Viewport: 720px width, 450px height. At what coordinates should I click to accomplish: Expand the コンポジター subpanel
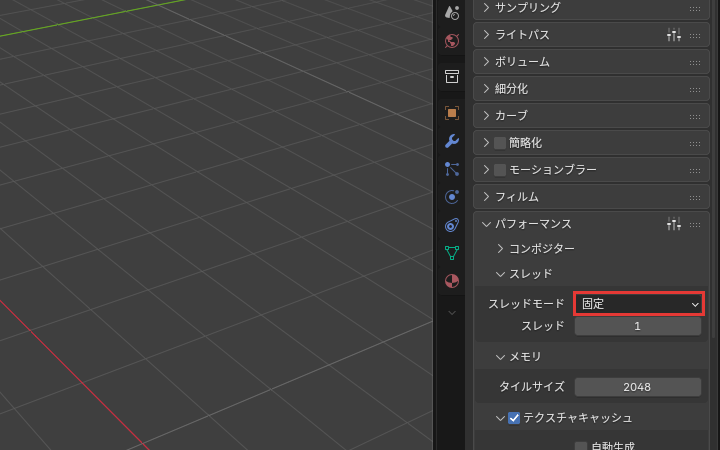[501, 248]
